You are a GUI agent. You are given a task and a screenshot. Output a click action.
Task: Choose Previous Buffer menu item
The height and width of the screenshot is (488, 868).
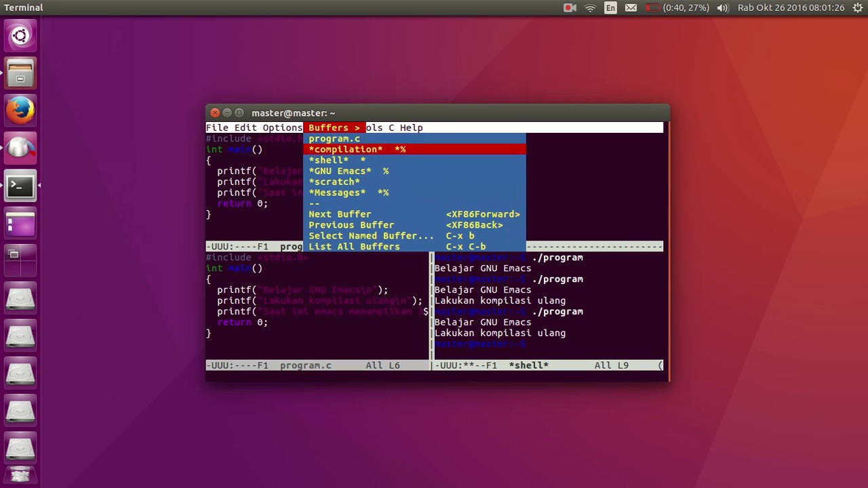(x=414, y=225)
